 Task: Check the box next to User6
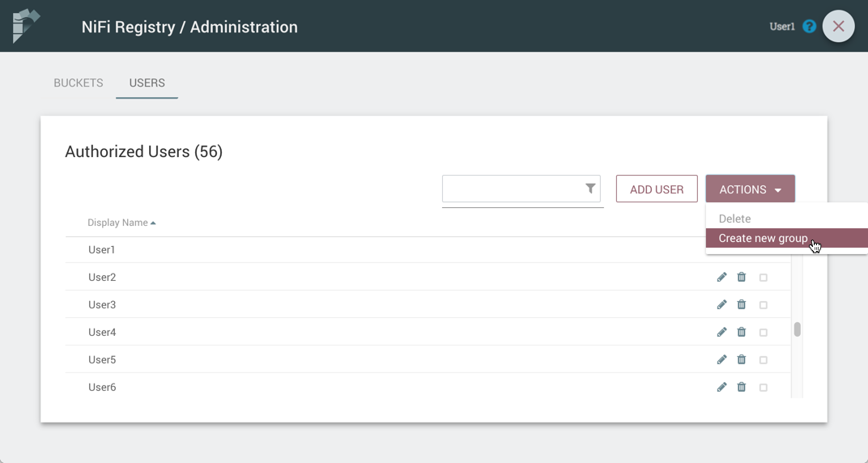tap(763, 388)
